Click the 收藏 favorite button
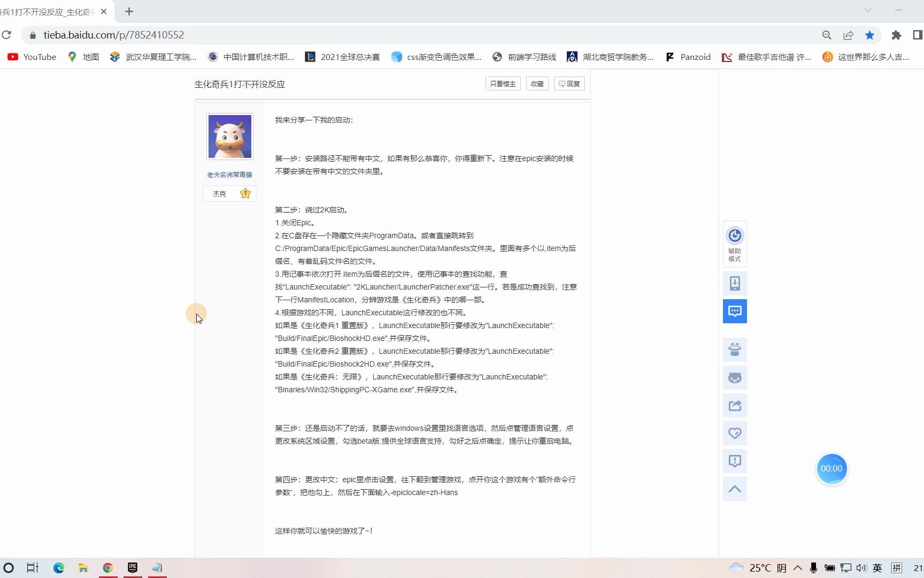The image size is (924, 578). tap(537, 83)
